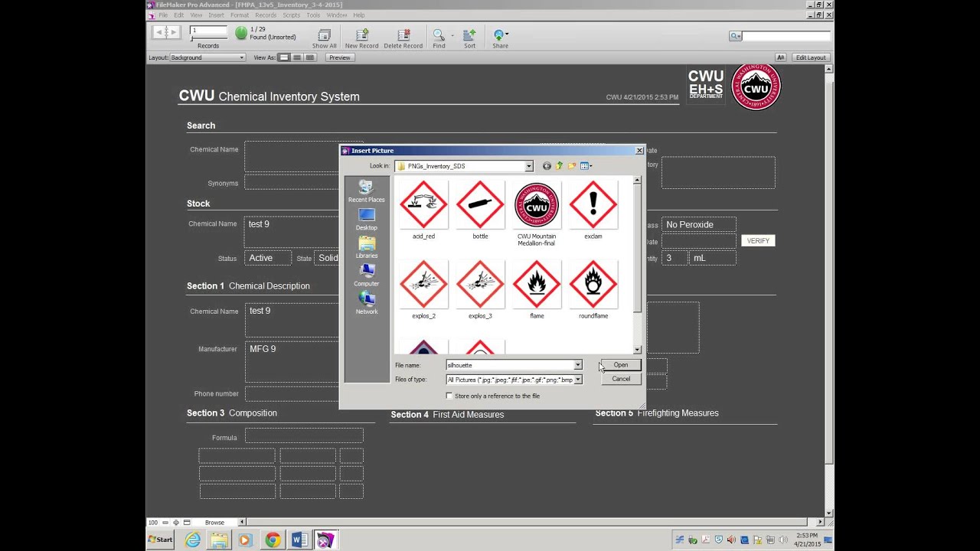Switch to list view
980x551 pixels.
click(297, 57)
